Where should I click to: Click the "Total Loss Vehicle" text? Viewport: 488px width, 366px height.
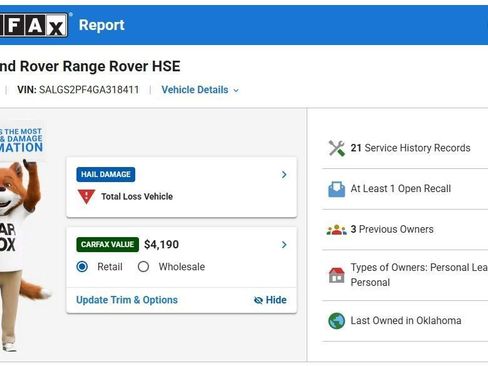pyautogui.click(x=137, y=197)
